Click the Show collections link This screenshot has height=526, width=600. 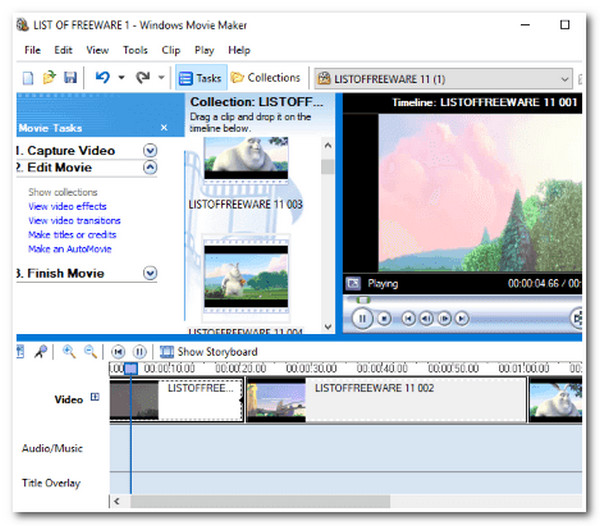tap(63, 192)
